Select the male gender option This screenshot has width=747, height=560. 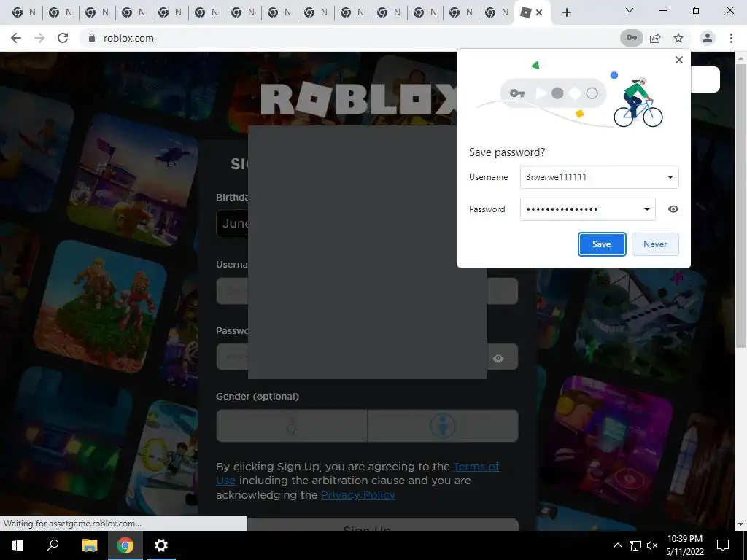pos(443,426)
